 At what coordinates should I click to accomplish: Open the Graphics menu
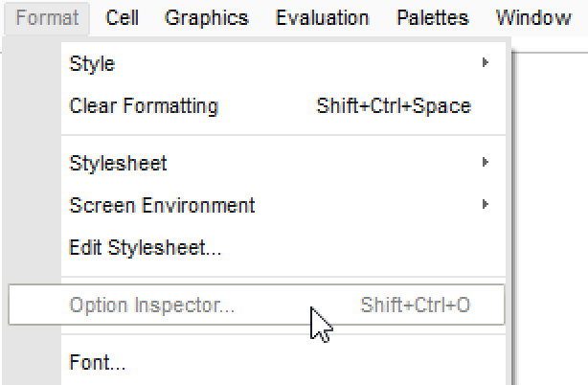click(206, 18)
